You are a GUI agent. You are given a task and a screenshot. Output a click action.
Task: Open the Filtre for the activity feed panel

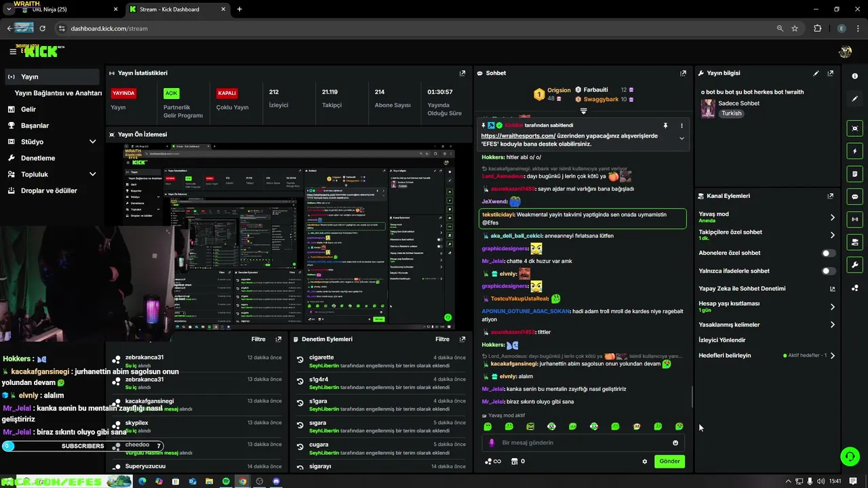258,339
